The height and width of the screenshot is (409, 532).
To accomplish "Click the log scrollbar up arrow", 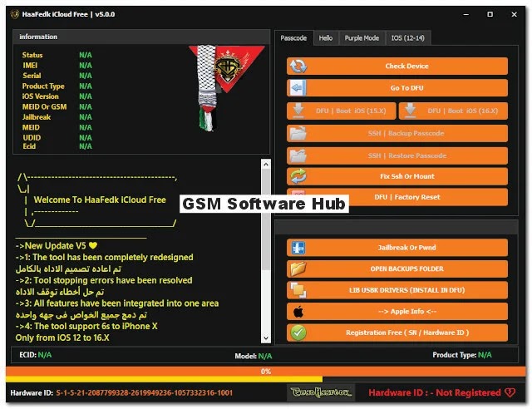I will click(266, 165).
